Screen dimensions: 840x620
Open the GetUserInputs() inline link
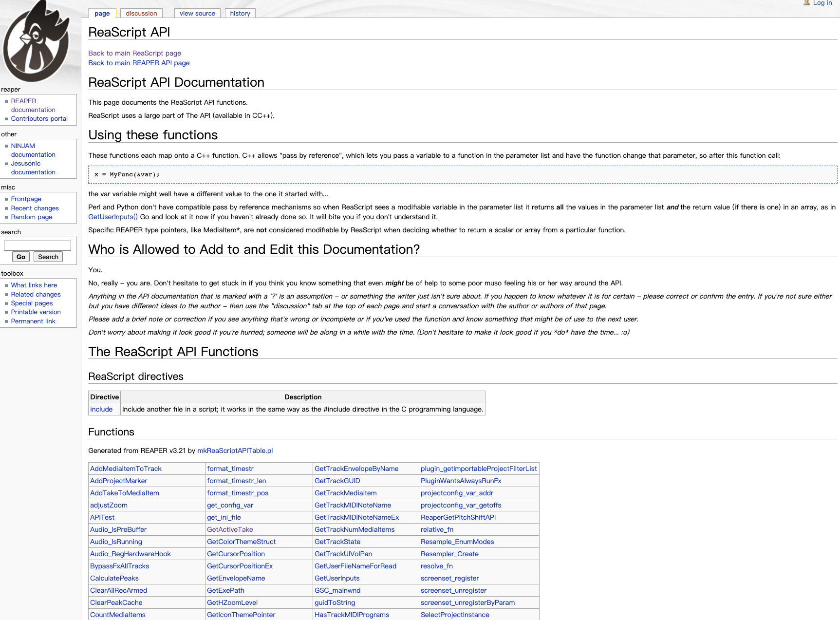point(113,217)
